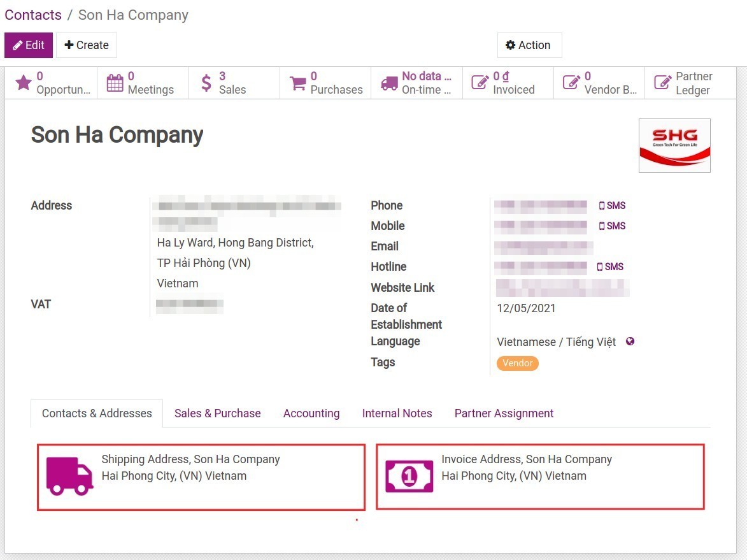Open the Action menu
The height and width of the screenshot is (560, 747).
click(529, 45)
